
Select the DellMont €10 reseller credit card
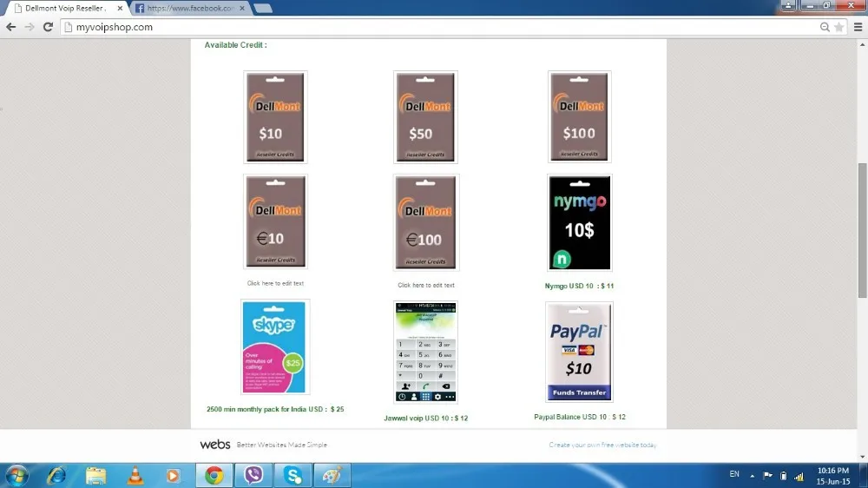275,221
